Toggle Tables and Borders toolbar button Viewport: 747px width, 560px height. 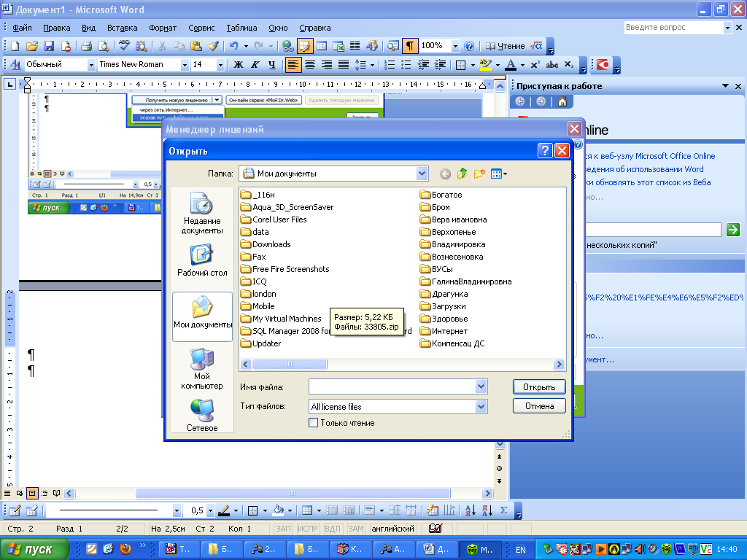click(304, 46)
